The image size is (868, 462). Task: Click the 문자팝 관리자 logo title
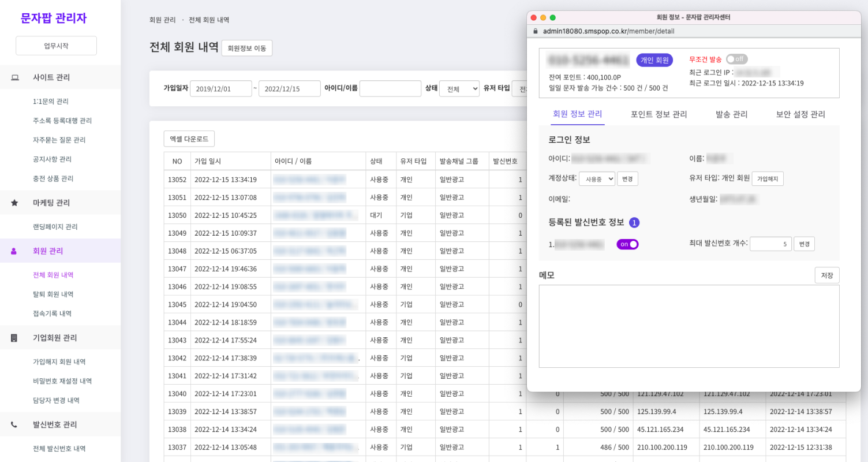pos(54,18)
